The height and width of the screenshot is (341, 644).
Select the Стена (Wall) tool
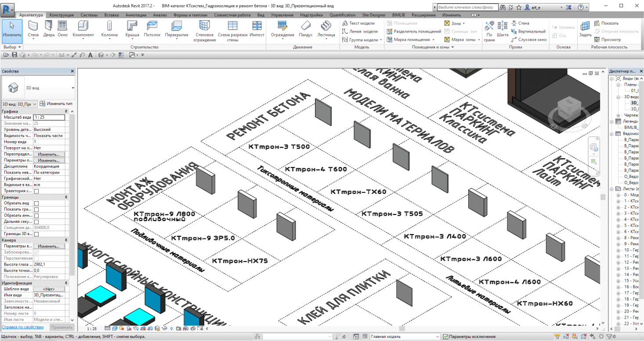[x=33, y=29]
